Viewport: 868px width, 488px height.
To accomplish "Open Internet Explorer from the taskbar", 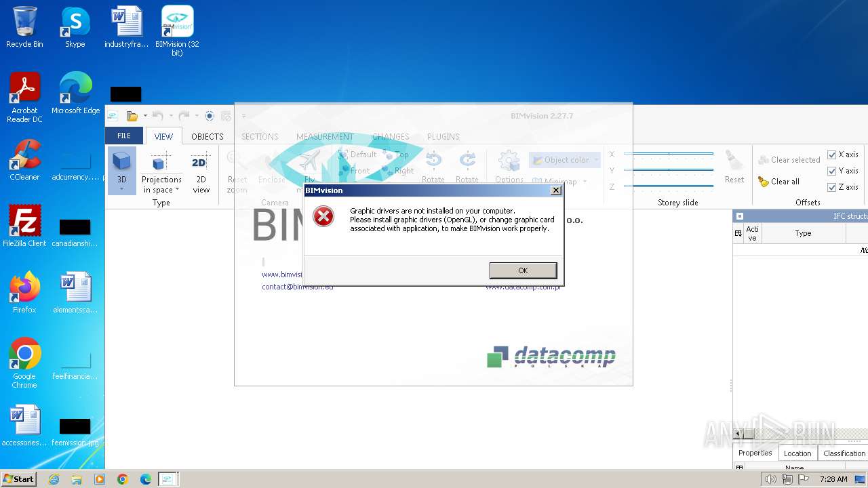I will coord(54,479).
